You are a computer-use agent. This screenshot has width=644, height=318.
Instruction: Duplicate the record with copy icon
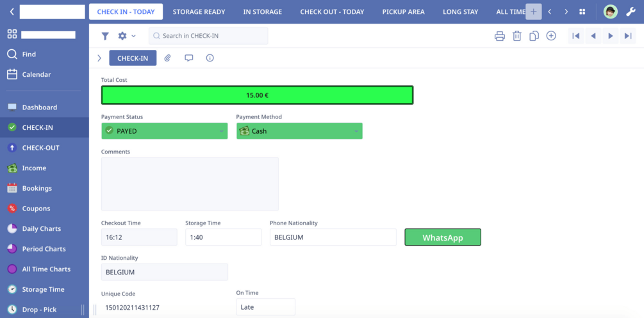point(534,36)
